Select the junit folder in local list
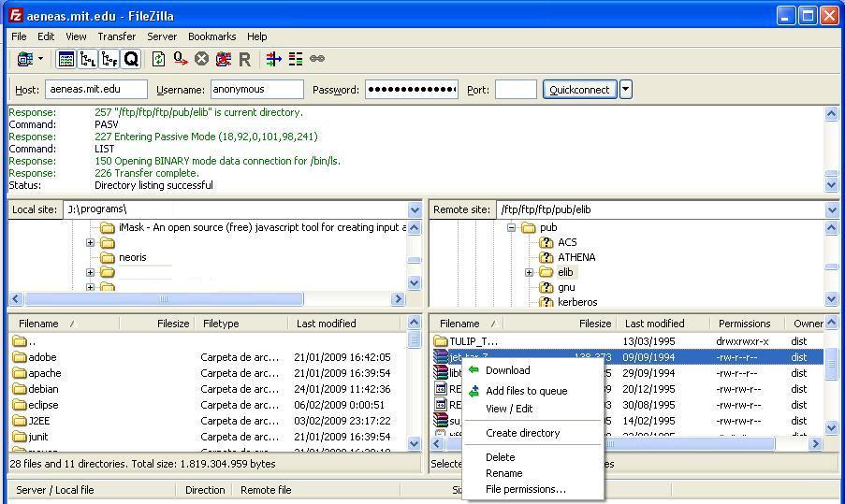Viewport: 845px width, 504px height. point(37,437)
